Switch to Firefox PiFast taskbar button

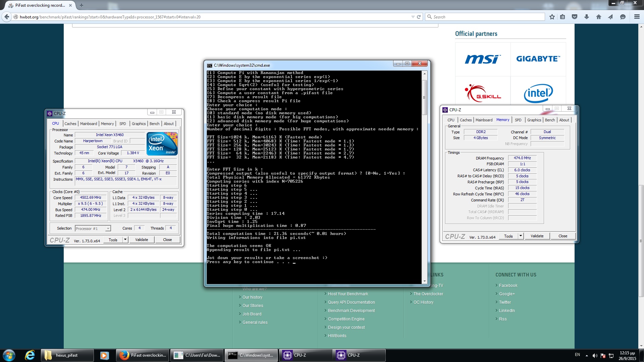[143, 355]
